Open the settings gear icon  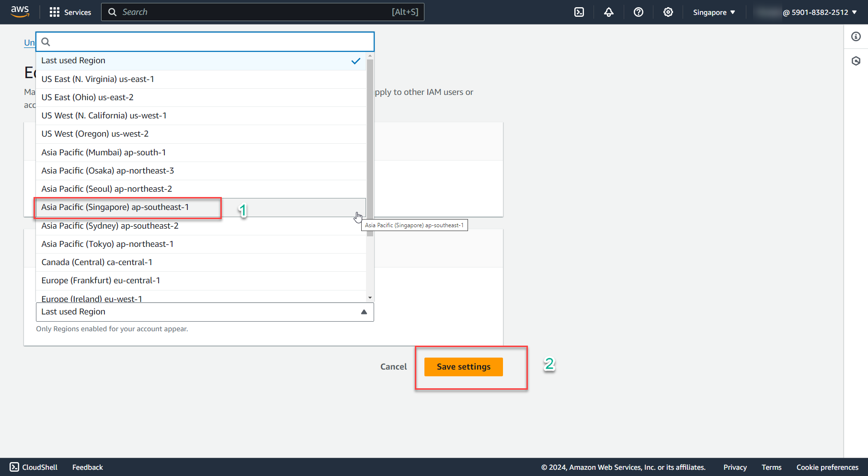(x=668, y=12)
